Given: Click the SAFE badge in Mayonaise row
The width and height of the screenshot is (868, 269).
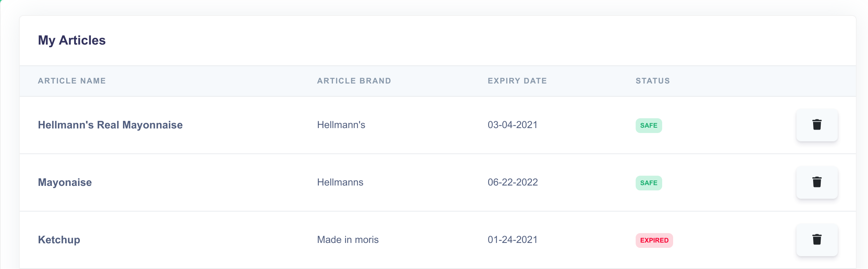Looking at the screenshot, I should (649, 183).
